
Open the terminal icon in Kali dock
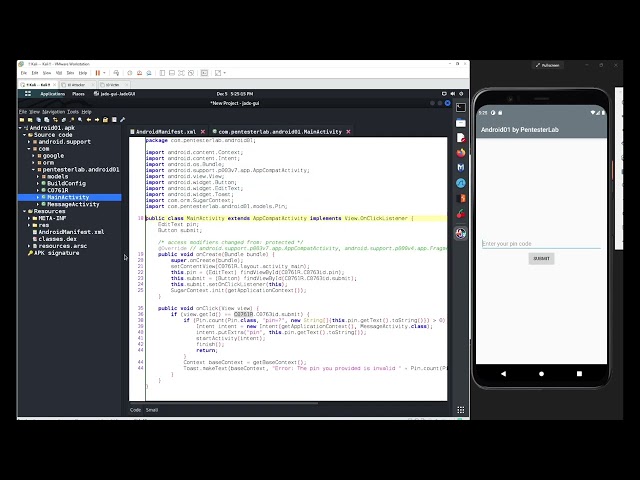click(461, 107)
